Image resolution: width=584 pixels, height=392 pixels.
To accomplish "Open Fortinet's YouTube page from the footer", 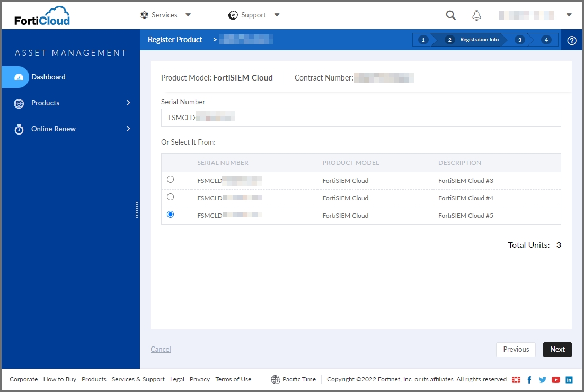I will pyautogui.click(x=556, y=379).
